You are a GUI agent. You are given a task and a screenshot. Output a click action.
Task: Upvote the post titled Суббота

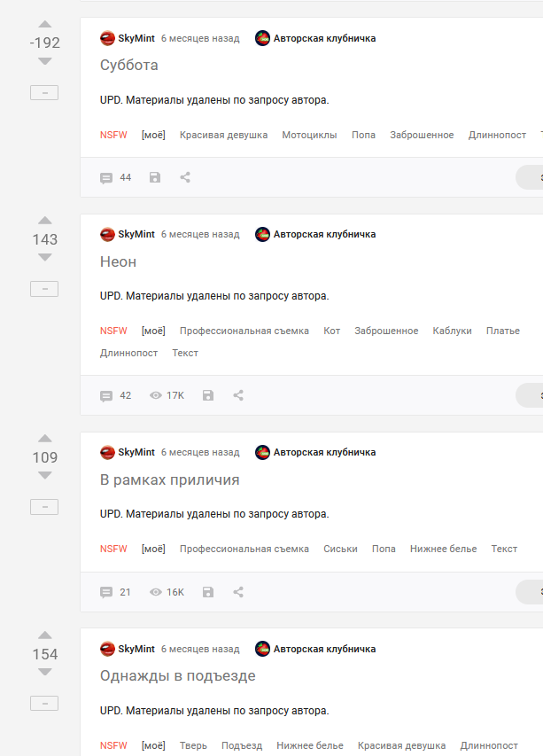pos(45,24)
